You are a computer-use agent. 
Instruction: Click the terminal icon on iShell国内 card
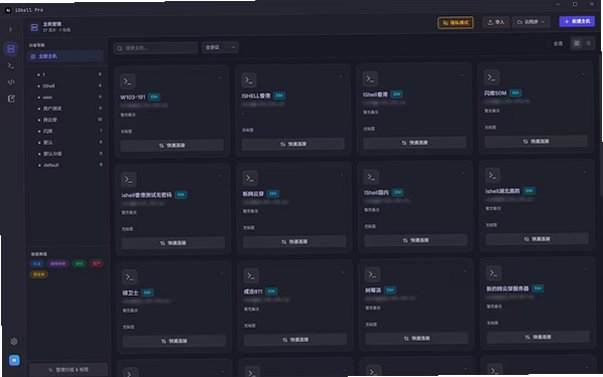[371, 177]
